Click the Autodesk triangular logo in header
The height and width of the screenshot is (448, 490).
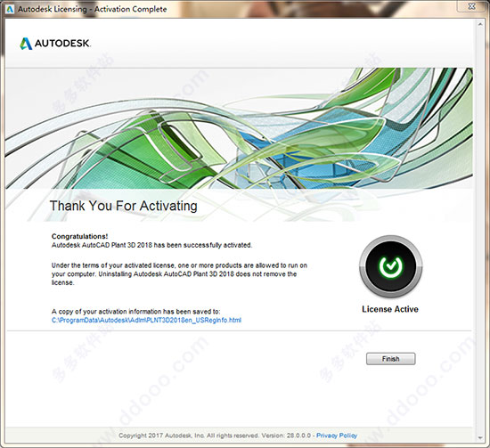click(x=26, y=44)
